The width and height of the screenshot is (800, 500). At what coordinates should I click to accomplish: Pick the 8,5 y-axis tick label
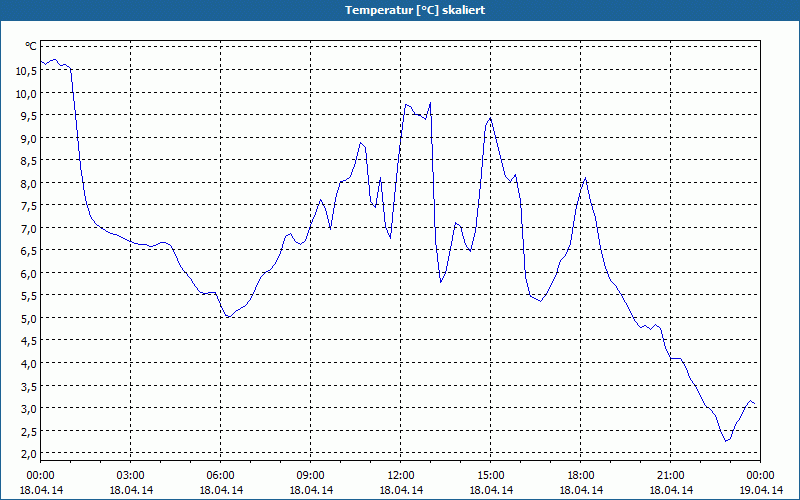point(29,161)
